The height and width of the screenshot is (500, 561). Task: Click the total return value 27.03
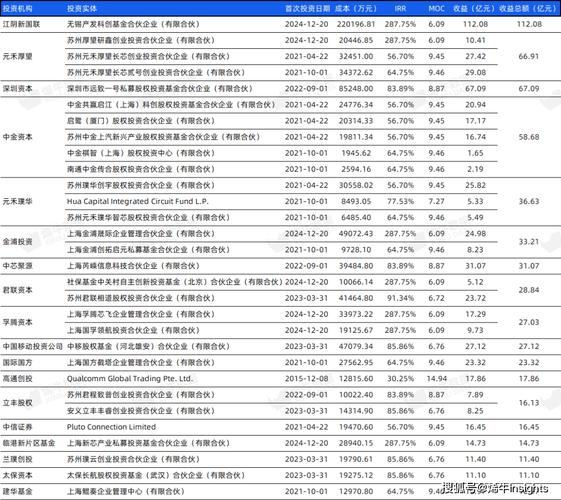point(529,322)
